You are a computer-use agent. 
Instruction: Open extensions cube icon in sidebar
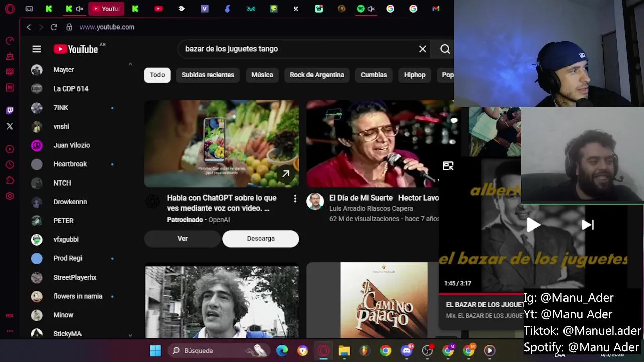(x=10, y=180)
